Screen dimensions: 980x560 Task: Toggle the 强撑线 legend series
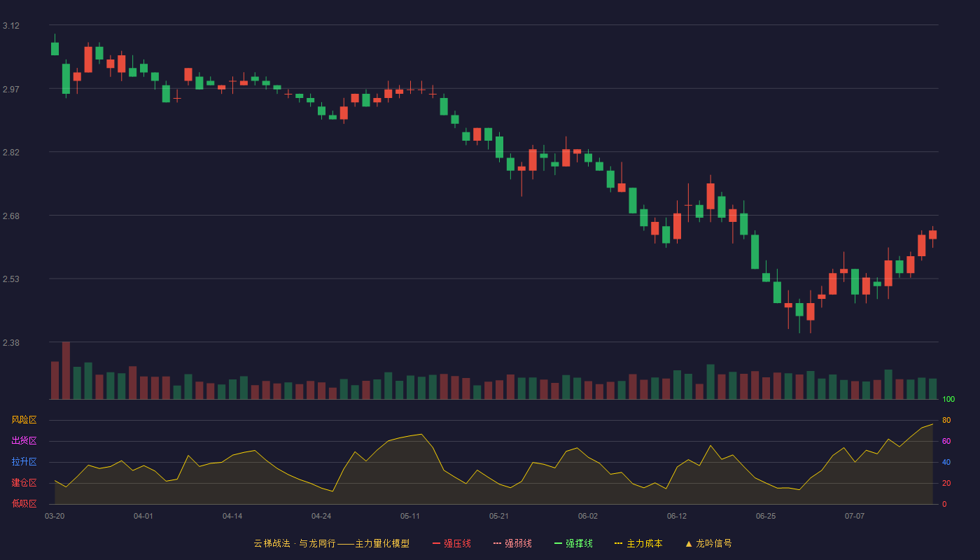(573, 543)
